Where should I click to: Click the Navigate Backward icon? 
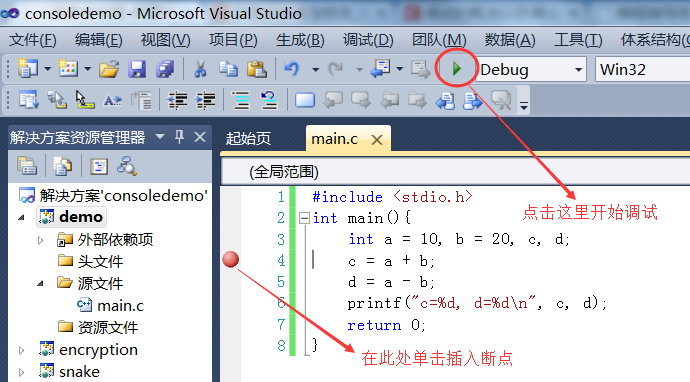coord(381,69)
